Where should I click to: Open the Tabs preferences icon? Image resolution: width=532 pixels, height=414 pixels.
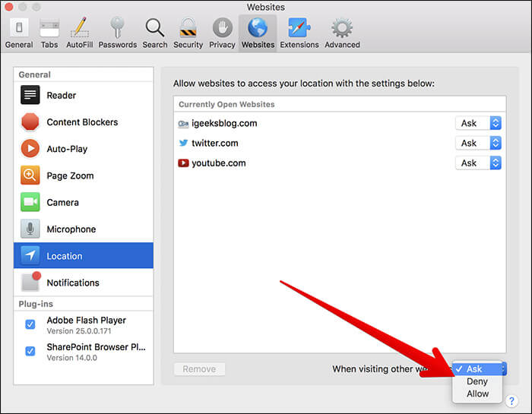(49, 28)
